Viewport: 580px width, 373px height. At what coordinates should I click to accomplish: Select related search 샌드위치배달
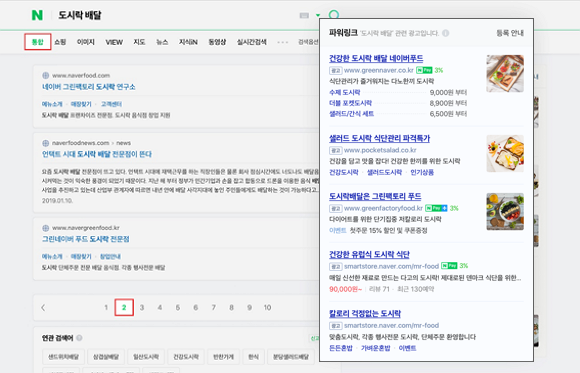[64, 357]
